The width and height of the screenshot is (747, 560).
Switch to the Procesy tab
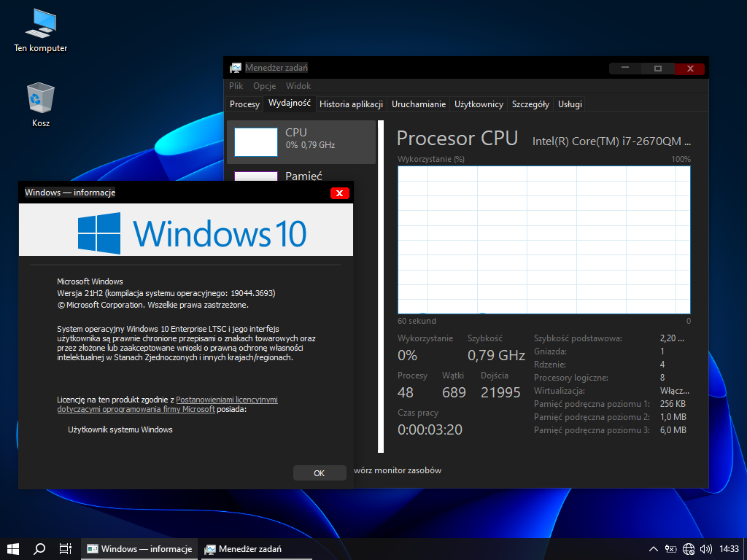point(244,104)
